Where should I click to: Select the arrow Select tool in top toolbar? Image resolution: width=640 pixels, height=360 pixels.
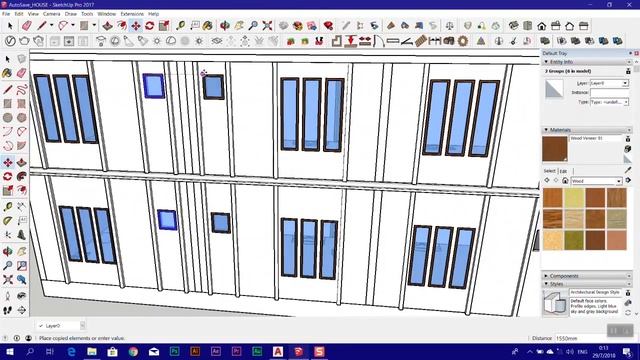pos(10,26)
